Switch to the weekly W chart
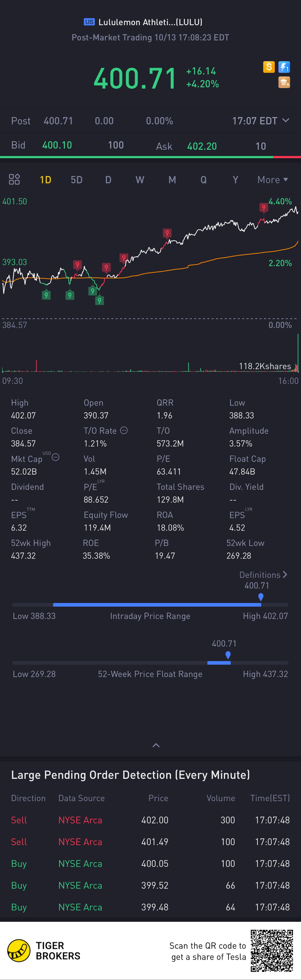 point(140,179)
